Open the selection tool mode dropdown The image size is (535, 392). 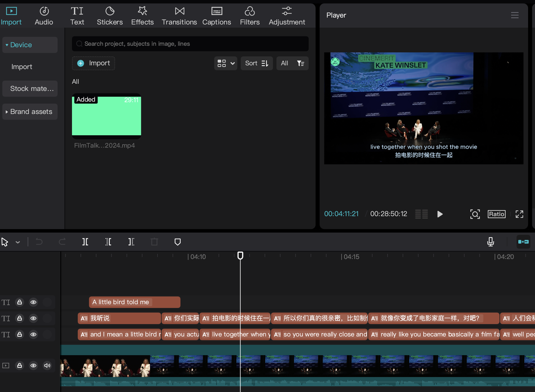18,242
